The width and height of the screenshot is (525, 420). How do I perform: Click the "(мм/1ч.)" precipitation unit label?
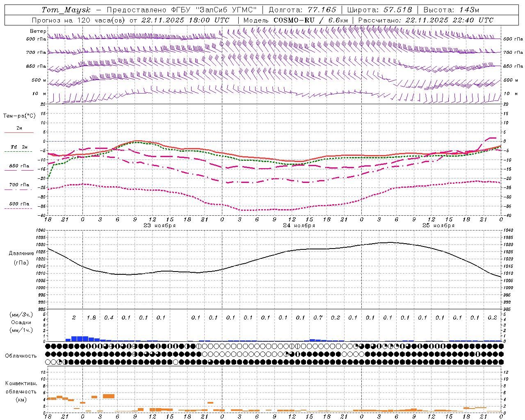[x=21, y=330]
